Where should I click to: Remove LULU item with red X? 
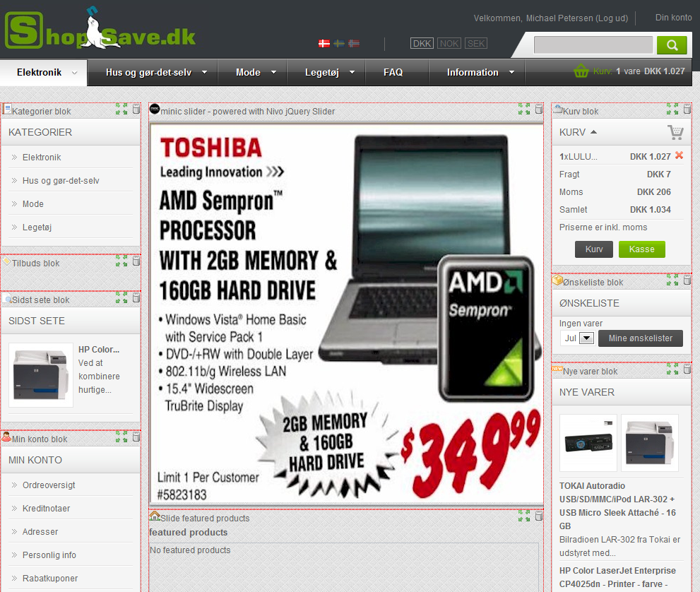(x=679, y=155)
